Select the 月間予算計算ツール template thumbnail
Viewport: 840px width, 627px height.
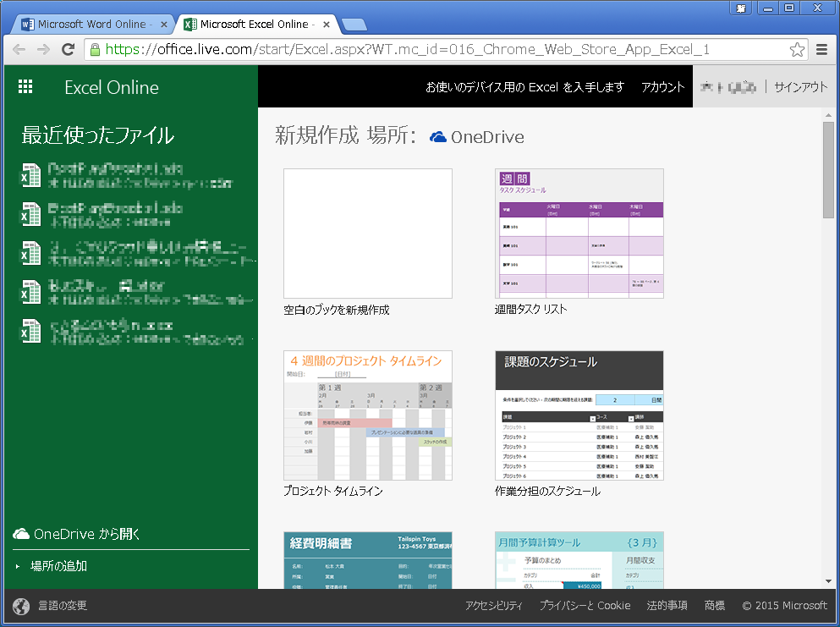pos(579,560)
